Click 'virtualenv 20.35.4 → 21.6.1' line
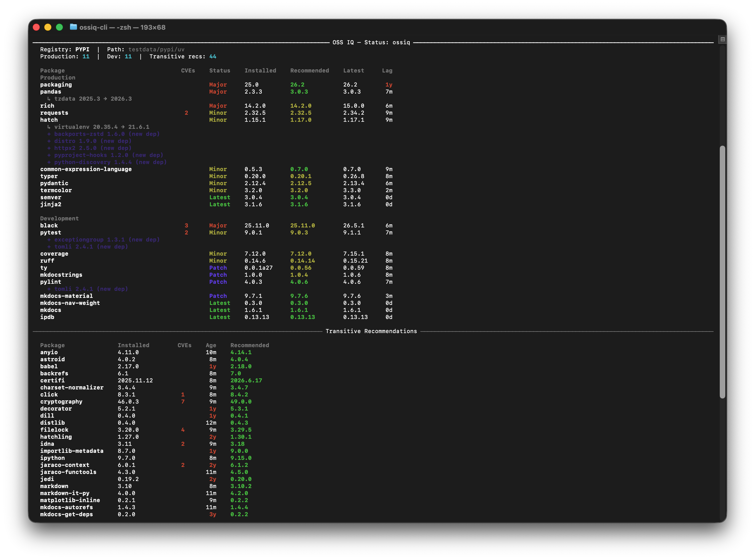This screenshot has width=755, height=560. [x=98, y=127]
